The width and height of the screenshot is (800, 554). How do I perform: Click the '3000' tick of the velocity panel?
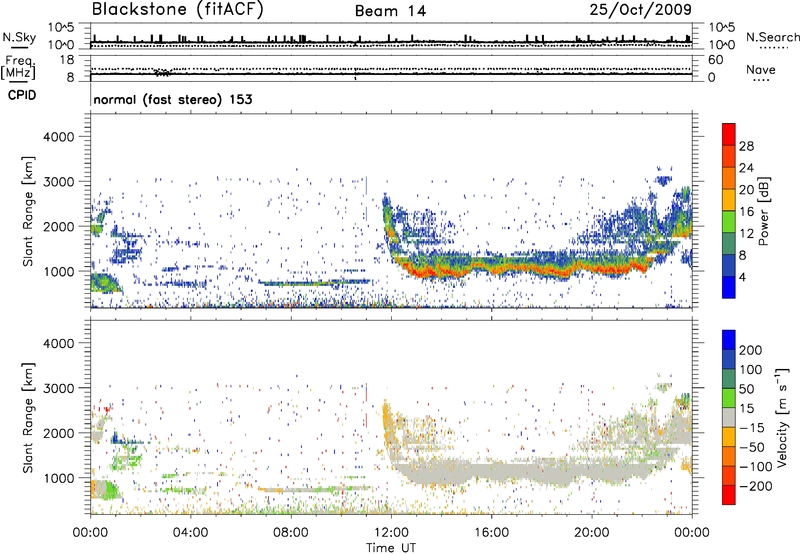[58, 388]
